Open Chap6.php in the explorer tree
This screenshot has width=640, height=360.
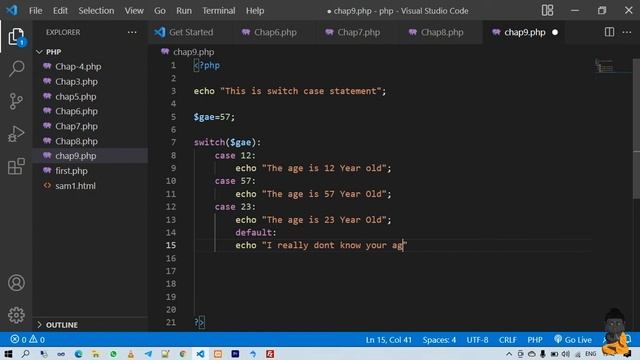pyautogui.click(x=76, y=111)
